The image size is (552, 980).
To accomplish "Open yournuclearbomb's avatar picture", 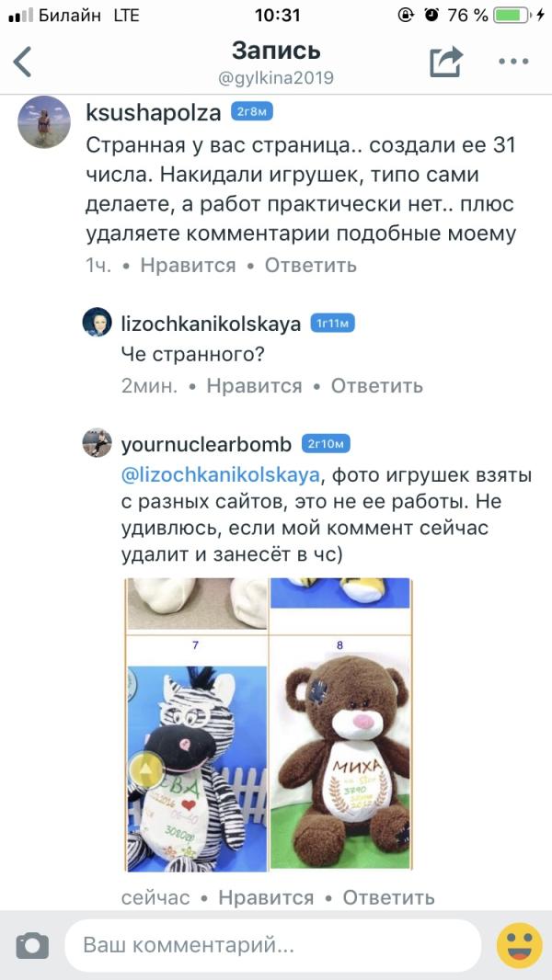I will [x=98, y=442].
